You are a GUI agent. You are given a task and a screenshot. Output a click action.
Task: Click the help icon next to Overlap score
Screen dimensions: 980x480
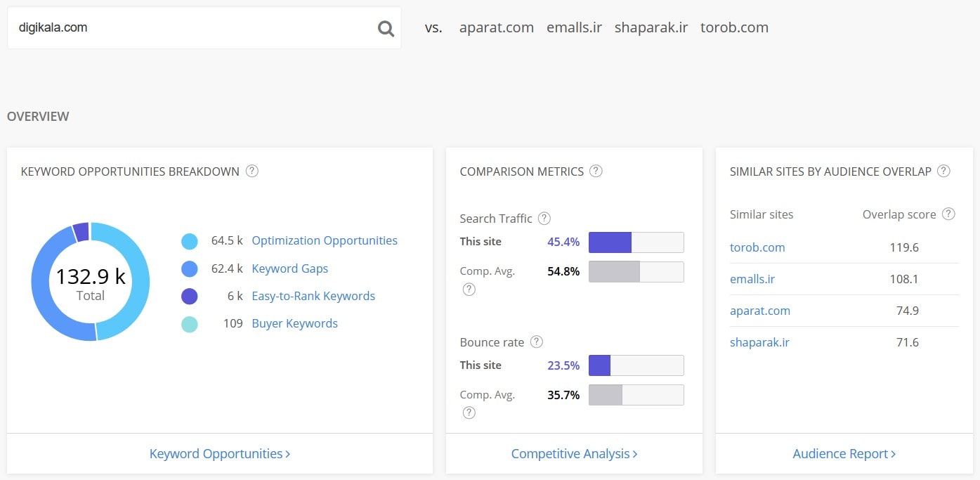[x=948, y=214]
